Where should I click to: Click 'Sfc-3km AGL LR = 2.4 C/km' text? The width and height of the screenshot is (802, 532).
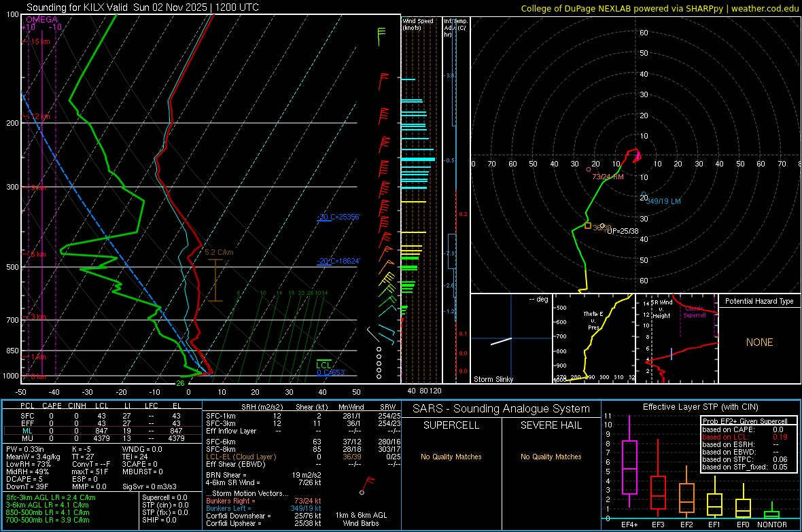(x=51, y=497)
